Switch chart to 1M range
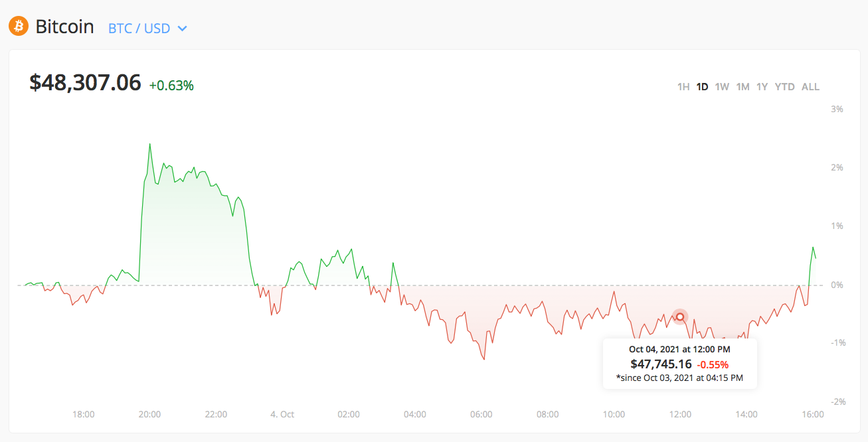Image resolution: width=868 pixels, height=442 pixels. point(742,87)
